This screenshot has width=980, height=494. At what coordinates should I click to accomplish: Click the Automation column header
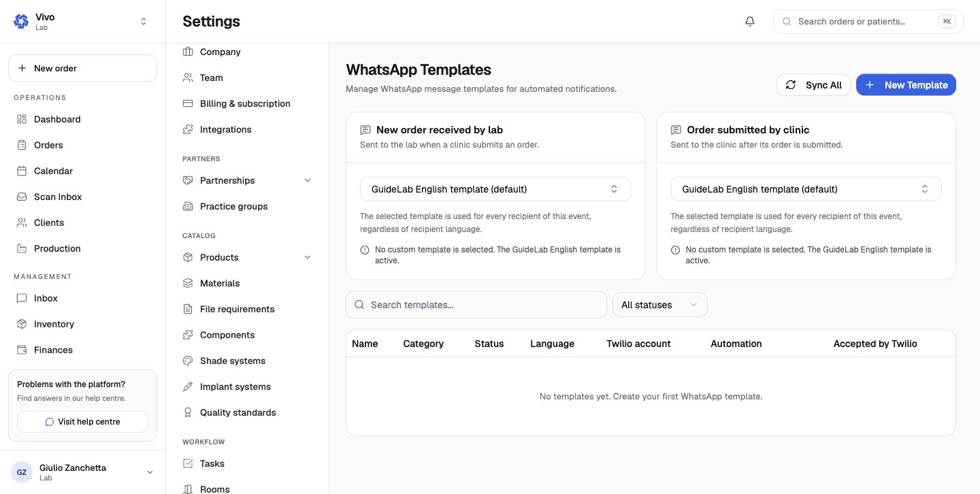tap(736, 344)
